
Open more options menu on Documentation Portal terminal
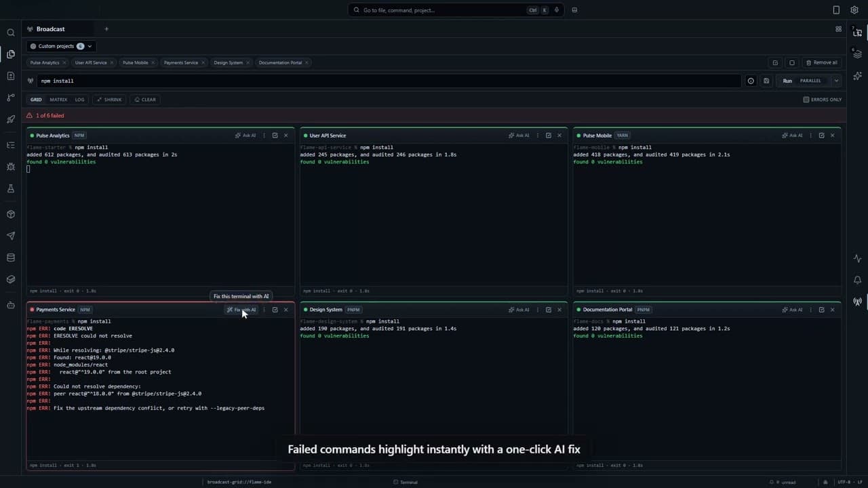click(811, 310)
